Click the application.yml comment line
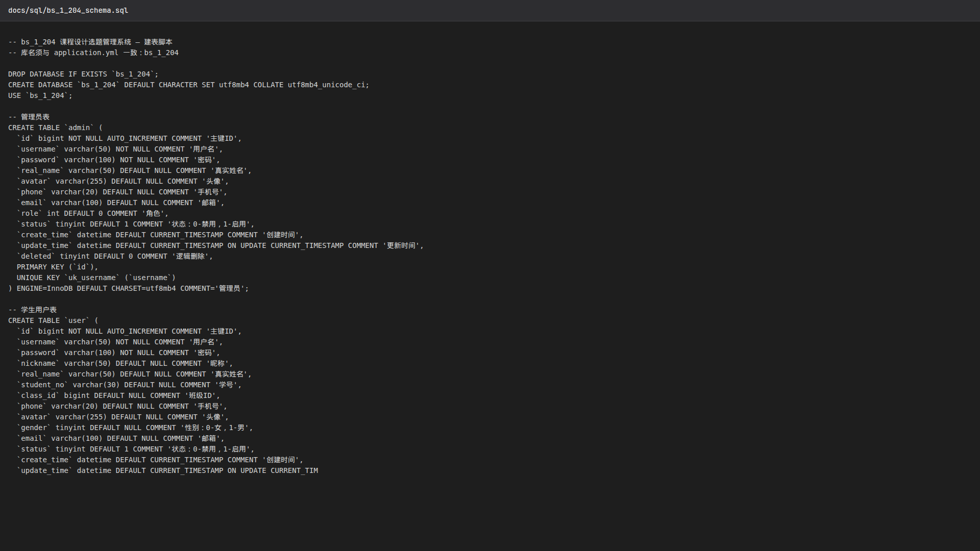The height and width of the screenshot is (551, 980). pos(93,53)
